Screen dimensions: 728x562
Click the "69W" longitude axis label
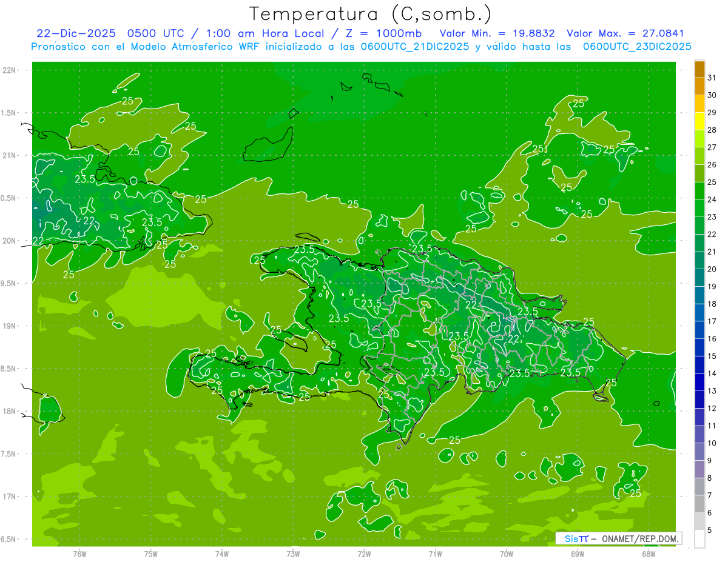tap(578, 554)
